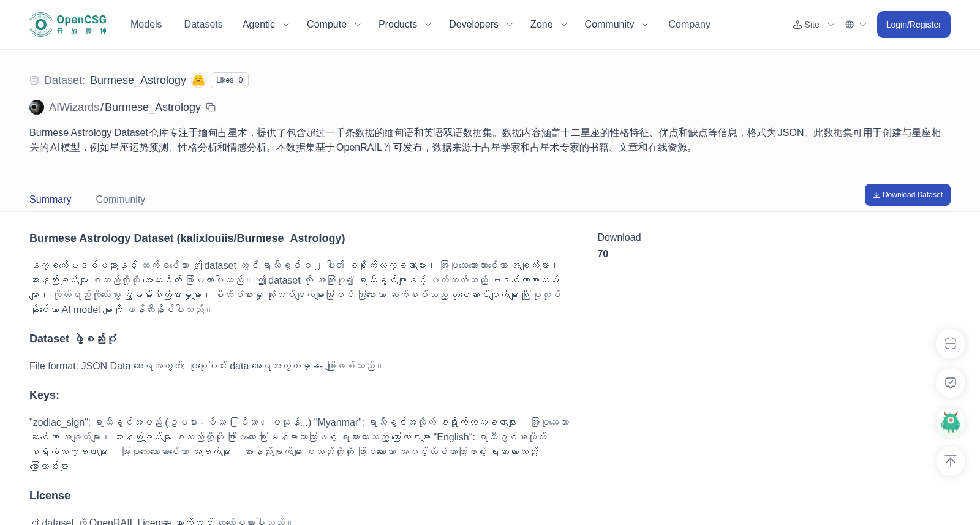Copy the AIWizards/Burmese_Astrology repository path
The width and height of the screenshot is (980, 525).
[211, 107]
